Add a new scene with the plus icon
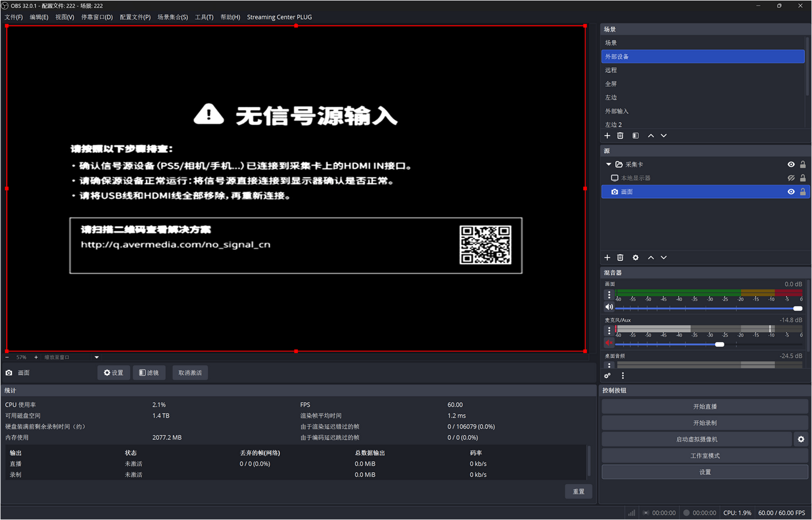 (607, 136)
